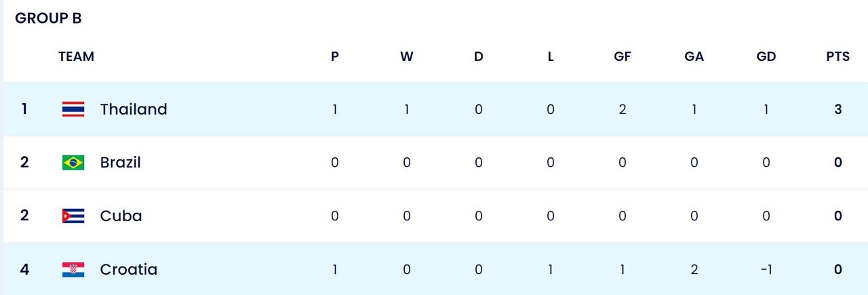
Task: Click Croatia's -1 goal difference value
Action: click(x=766, y=269)
